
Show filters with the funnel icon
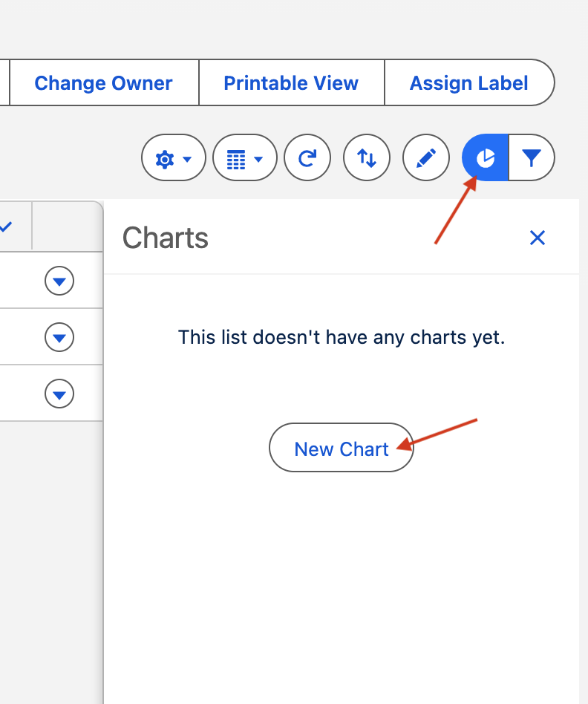[x=532, y=157]
